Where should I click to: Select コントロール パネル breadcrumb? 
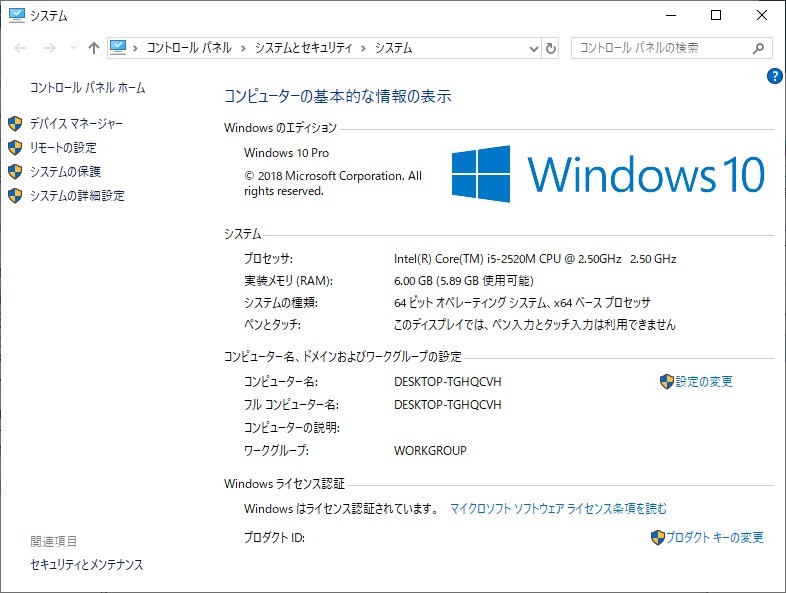189,48
